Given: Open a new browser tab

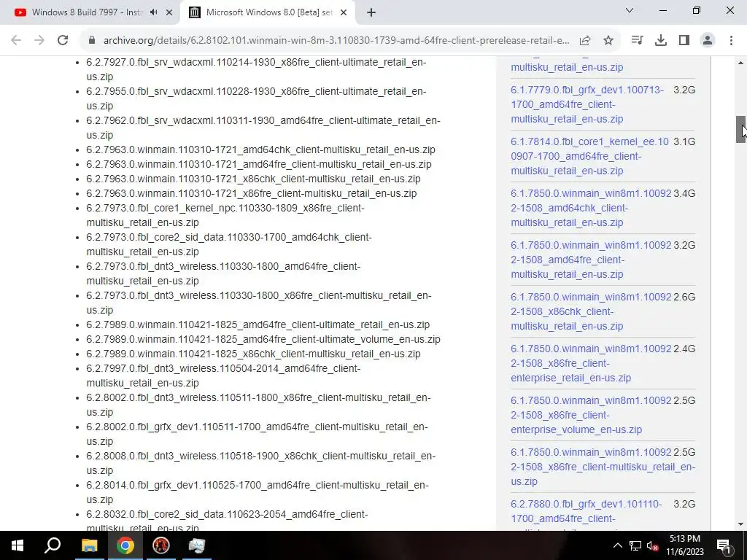Looking at the screenshot, I should tap(371, 12).
